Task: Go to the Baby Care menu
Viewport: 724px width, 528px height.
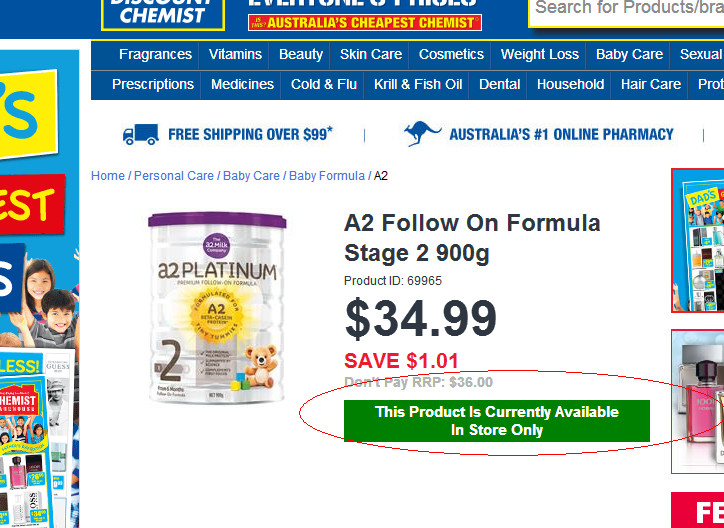Action: coord(629,54)
